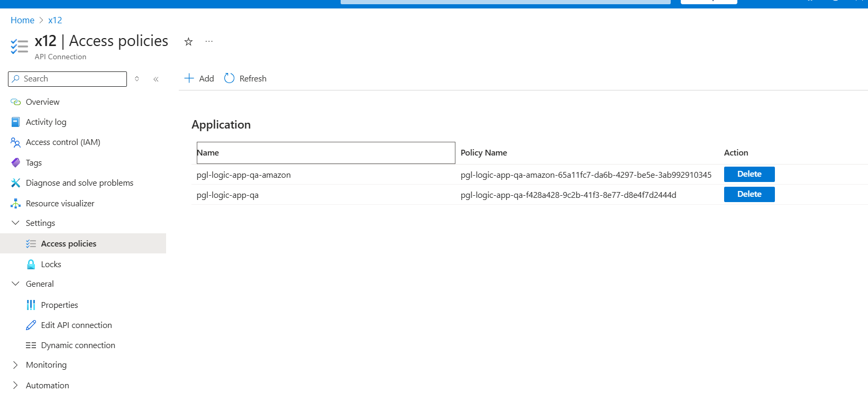Image resolution: width=868 pixels, height=401 pixels.
Task: Select pgl-logic-app-qa name cell
Action: pyautogui.click(x=227, y=195)
